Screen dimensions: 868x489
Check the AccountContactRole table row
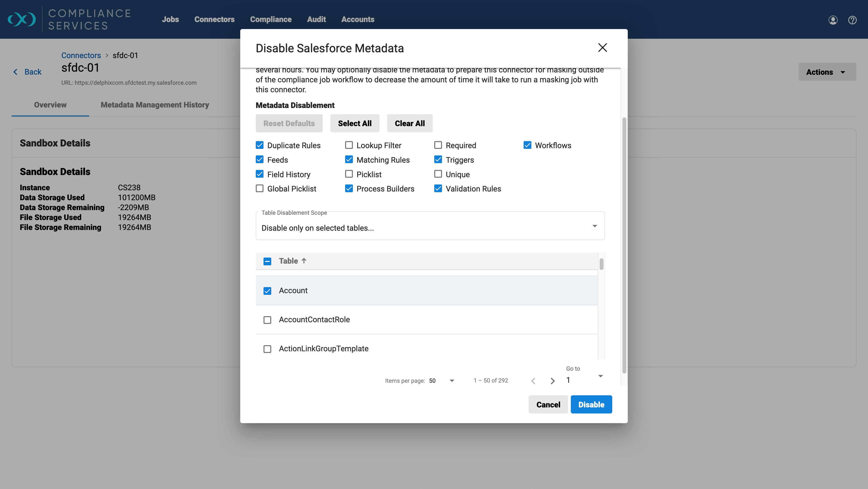click(x=267, y=320)
